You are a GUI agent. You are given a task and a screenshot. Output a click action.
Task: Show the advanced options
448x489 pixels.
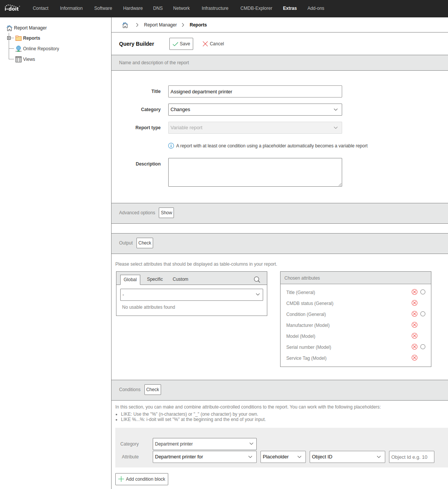[x=166, y=213]
